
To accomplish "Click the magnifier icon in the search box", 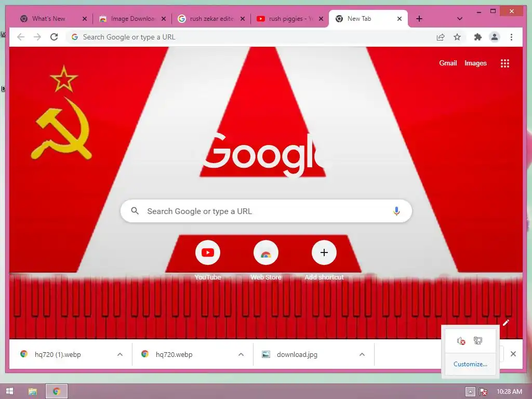I will [135, 211].
